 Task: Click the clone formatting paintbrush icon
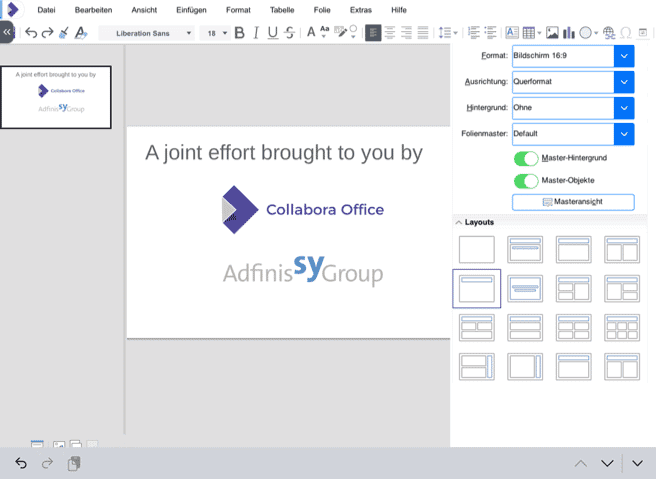64,33
